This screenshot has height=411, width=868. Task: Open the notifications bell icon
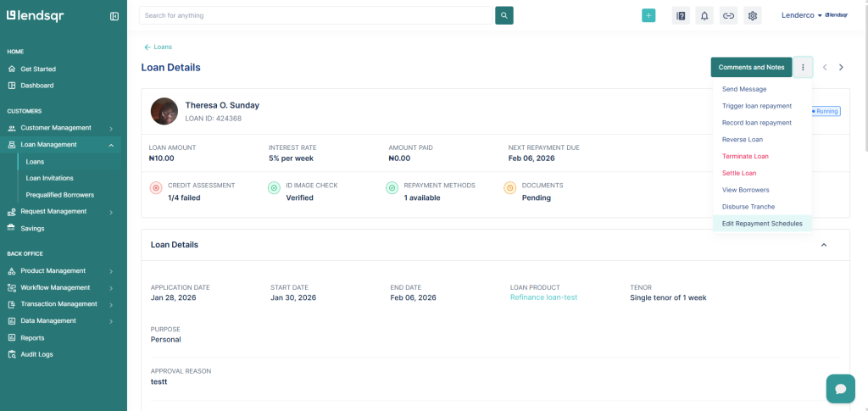click(x=704, y=15)
